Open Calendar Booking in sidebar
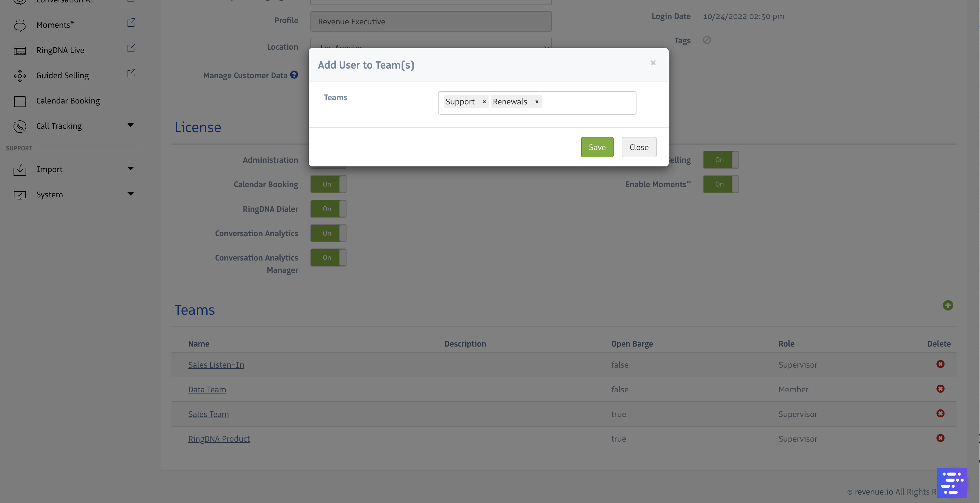The width and height of the screenshot is (980, 503). tap(68, 101)
